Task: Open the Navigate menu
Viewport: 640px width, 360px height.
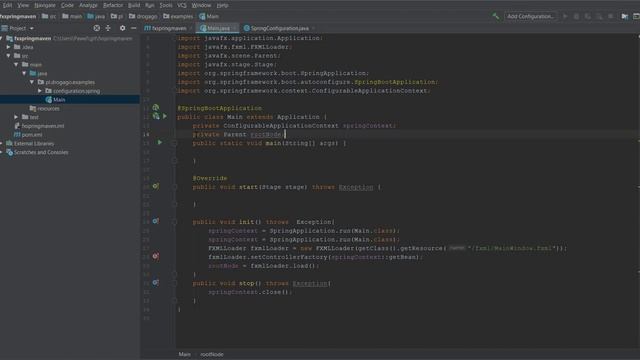Action: (x=45, y=5)
